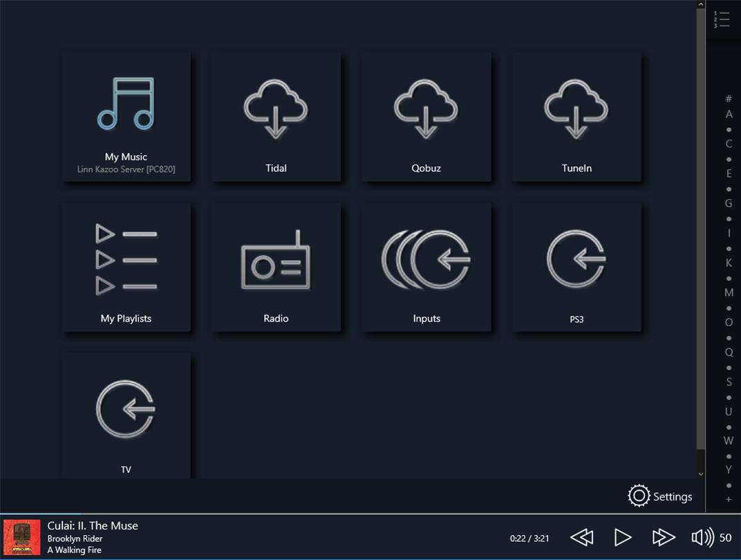Screen dimensions: 741x560
Task: Click the + at the index bottom
Action: [729, 500]
